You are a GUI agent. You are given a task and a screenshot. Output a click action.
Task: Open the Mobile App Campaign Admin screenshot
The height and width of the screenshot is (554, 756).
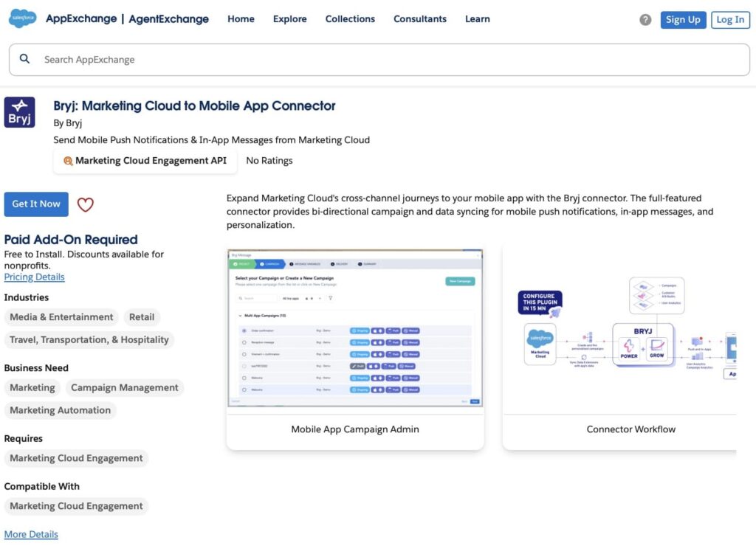click(x=355, y=328)
